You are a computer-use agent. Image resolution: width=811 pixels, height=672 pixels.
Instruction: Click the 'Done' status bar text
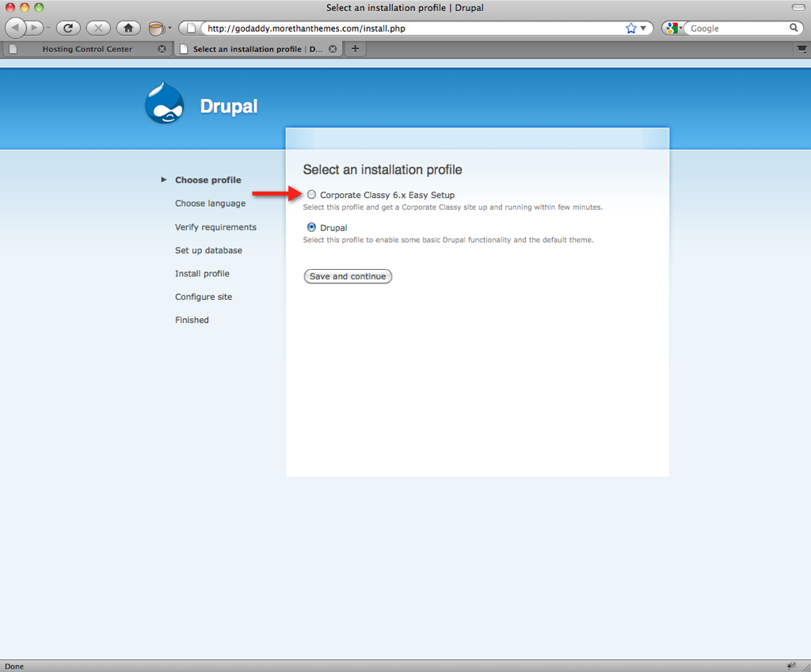pyautogui.click(x=14, y=666)
